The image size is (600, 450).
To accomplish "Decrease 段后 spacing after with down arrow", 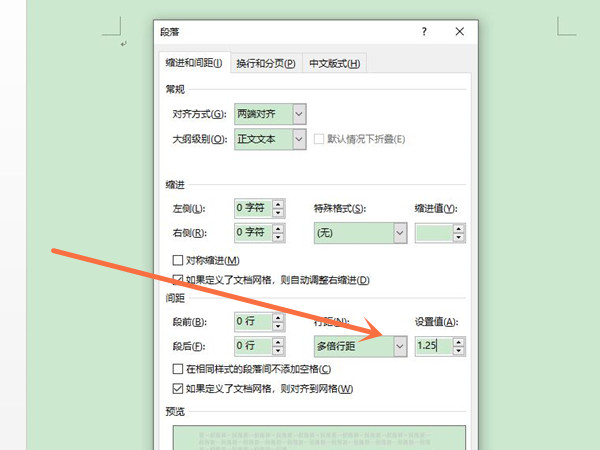I will point(278,351).
